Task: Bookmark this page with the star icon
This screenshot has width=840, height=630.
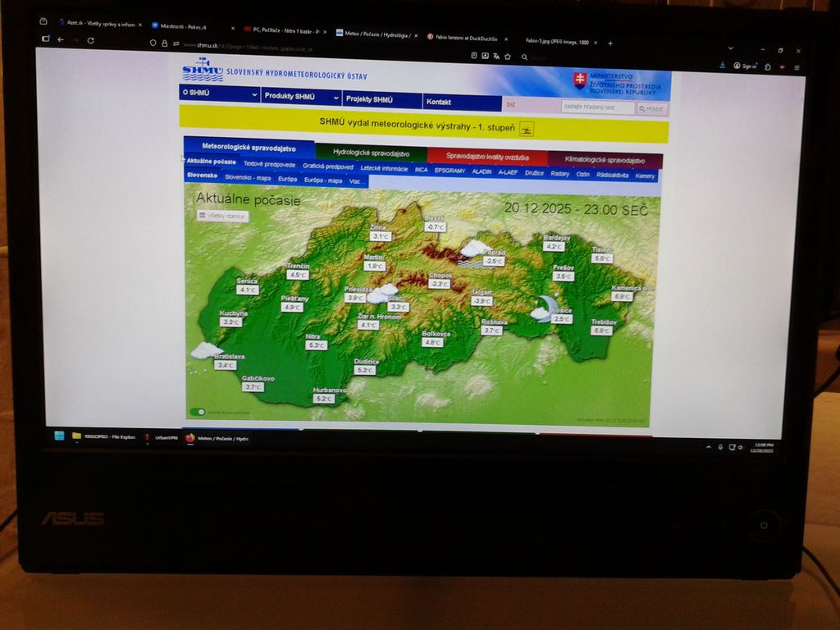Action: tap(508, 57)
